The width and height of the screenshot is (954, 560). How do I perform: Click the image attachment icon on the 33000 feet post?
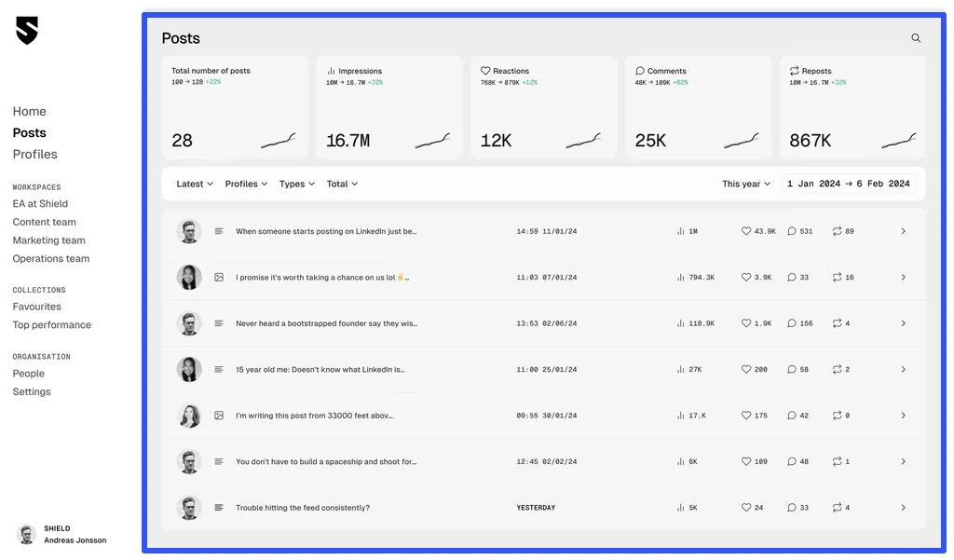pos(218,415)
